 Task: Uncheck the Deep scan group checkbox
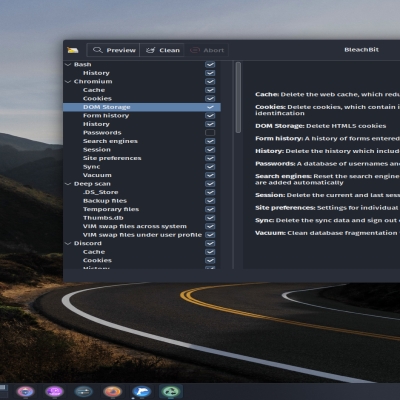pyautogui.click(x=210, y=184)
